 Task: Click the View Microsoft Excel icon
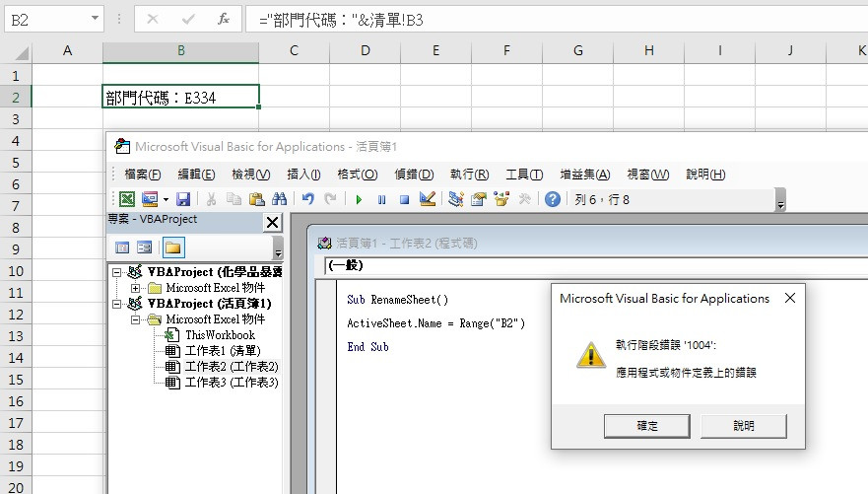point(127,199)
